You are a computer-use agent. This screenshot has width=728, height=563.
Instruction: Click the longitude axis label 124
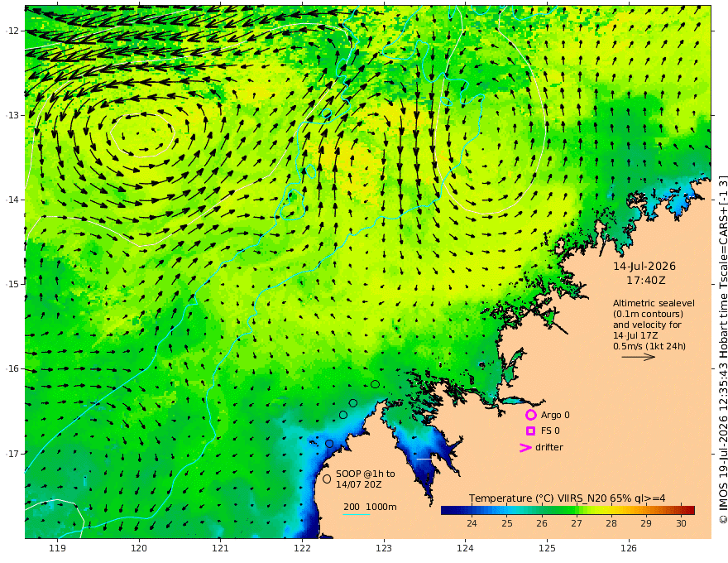(465, 548)
